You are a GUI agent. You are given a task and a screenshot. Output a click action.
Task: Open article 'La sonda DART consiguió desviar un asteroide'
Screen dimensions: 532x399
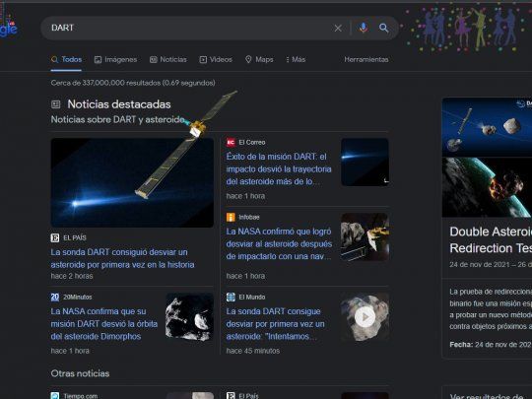point(122,258)
